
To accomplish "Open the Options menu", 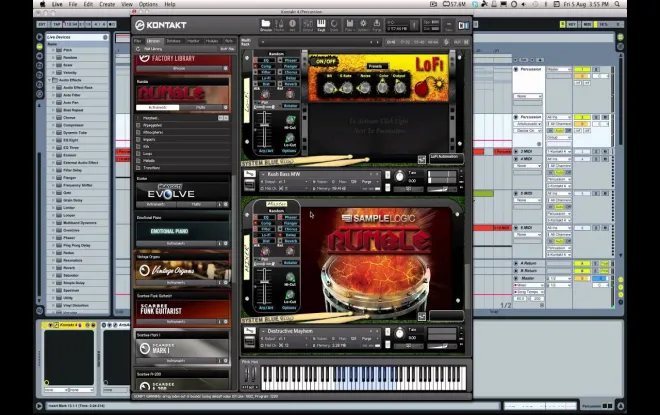I will (148, 4).
